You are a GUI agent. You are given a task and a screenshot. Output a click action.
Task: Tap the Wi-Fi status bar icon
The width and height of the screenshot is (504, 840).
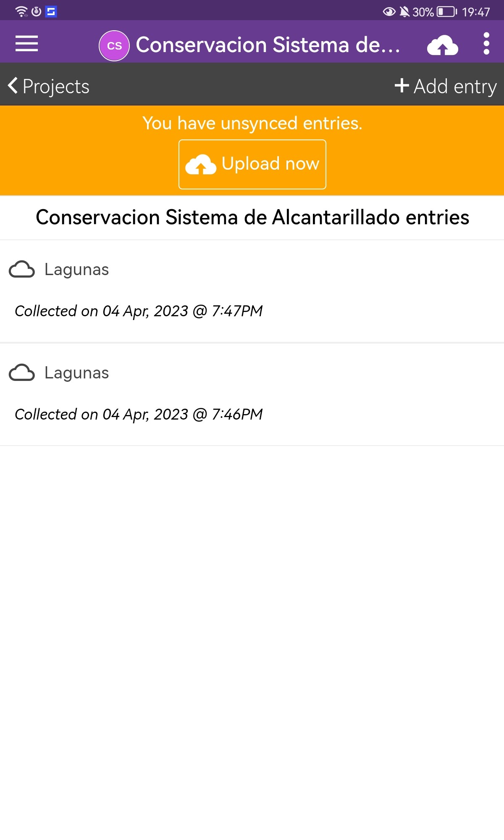coord(21,11)
